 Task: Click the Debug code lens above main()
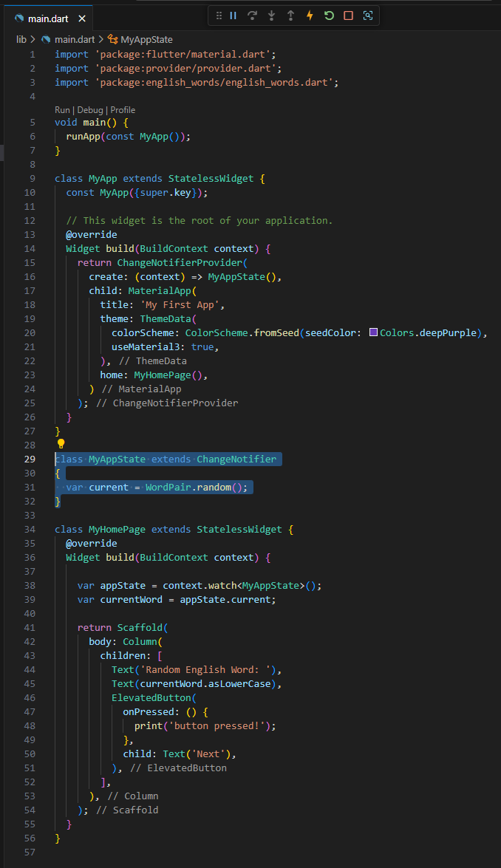coord(89,109)
